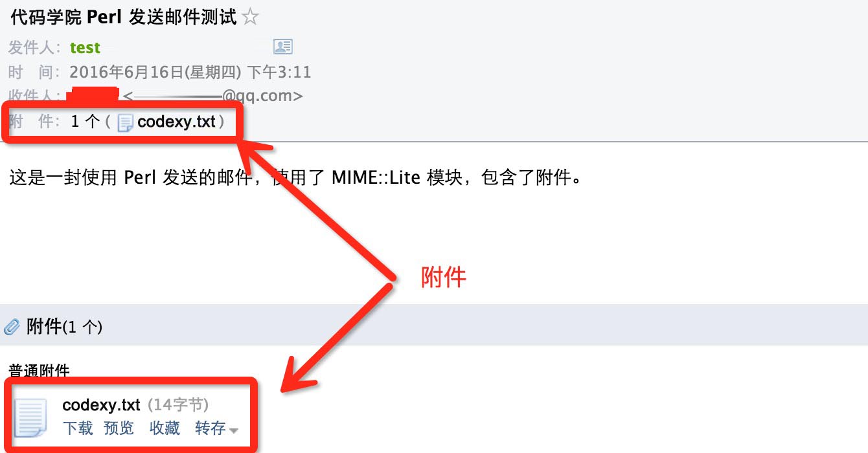Screen dimensions: 868x453
Task: Click the small file icon in header attachment line
Action: click(125, 122)
